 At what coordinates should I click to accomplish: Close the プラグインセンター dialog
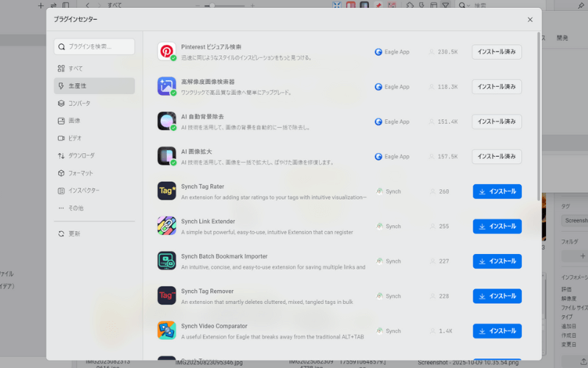tap(530, 20)
